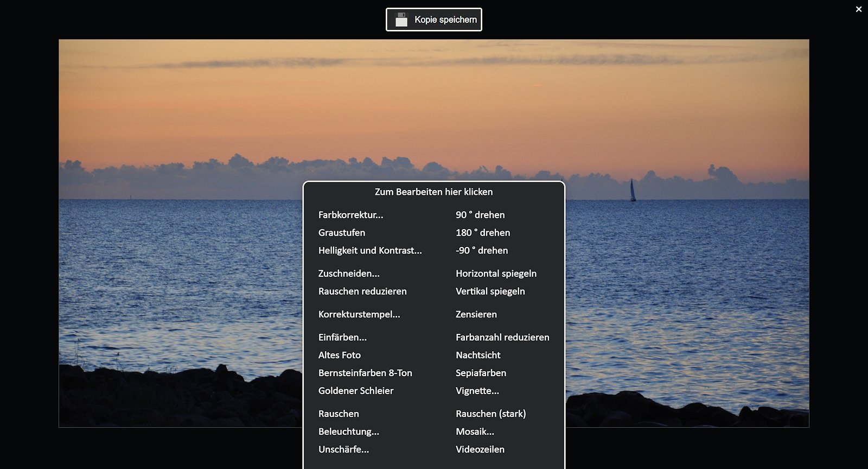Open the Korrekturstempel tool
The height and width of the screenshot is (469, 868).
pos(359,314)
